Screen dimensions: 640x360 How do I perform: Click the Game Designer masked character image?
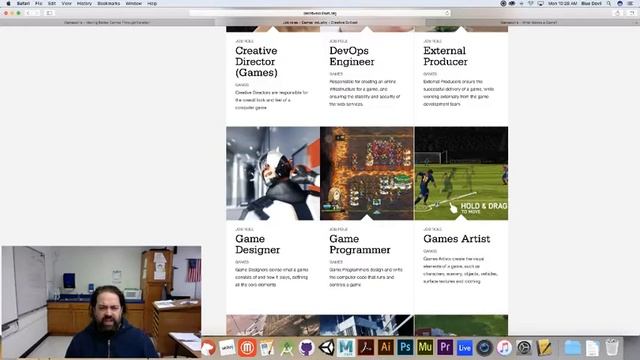(x=273, y=173)
